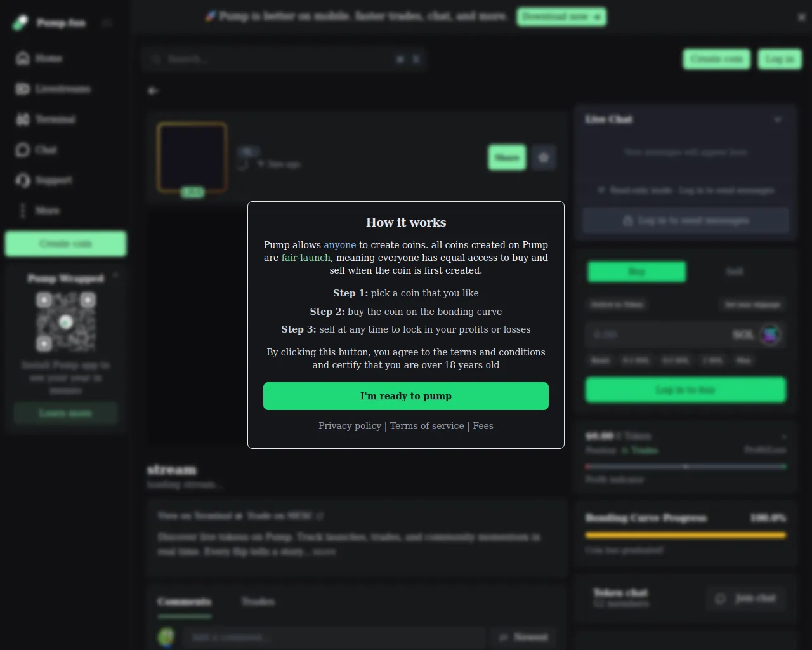Collapse the Live Chat panel chevron
Image resolution: width=812 pixels, height=650 pixels.
(778, 119)
